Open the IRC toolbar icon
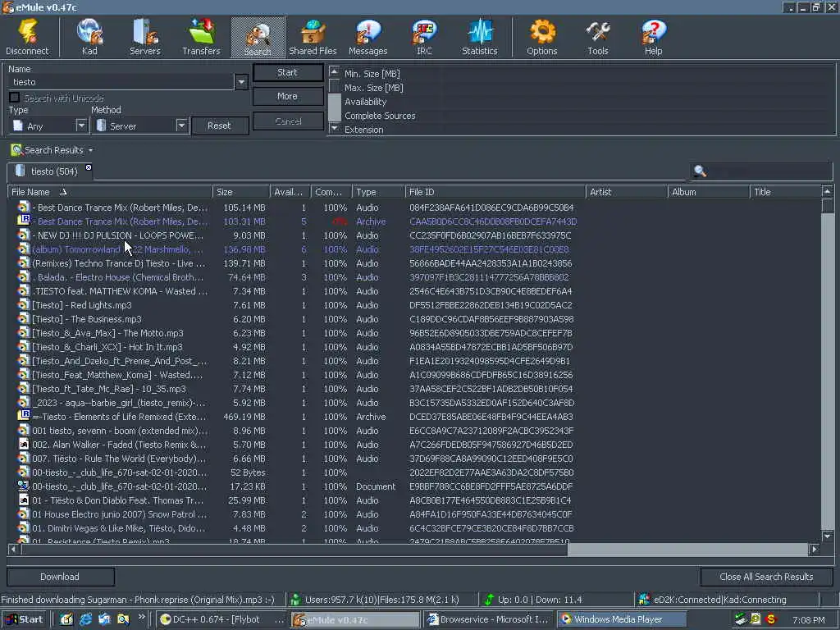Image resolution: width=840 pixels, height=630 pixels. point(424,37)
